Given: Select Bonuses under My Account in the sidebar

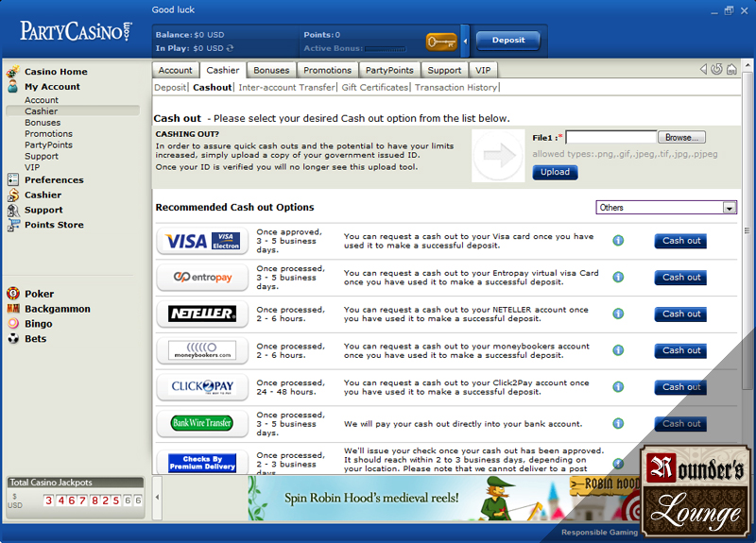Looking at the screenshot, I should click(x=43, y=123).
